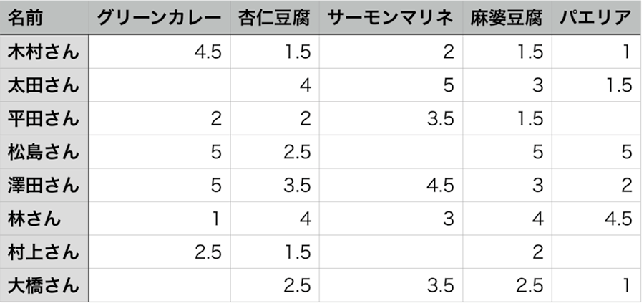The width and height of the screenshot is (644, 306).
Task: Select the 平田さん row header
Action: [x=44, y=118]
